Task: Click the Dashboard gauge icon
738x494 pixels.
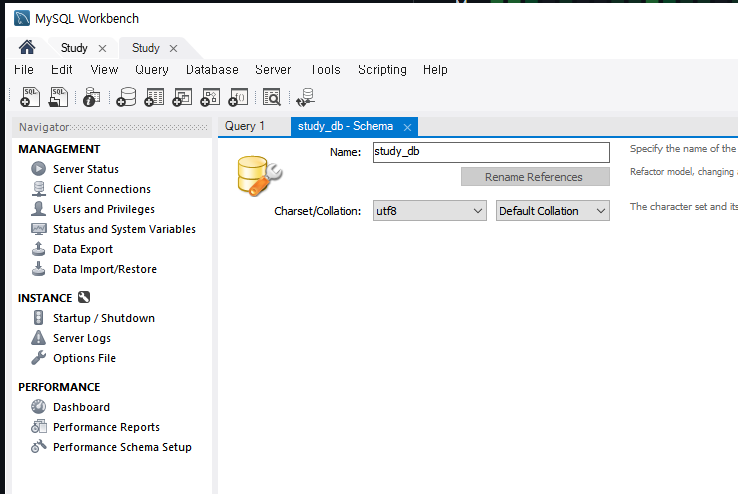Action: [x=39, y=406]
